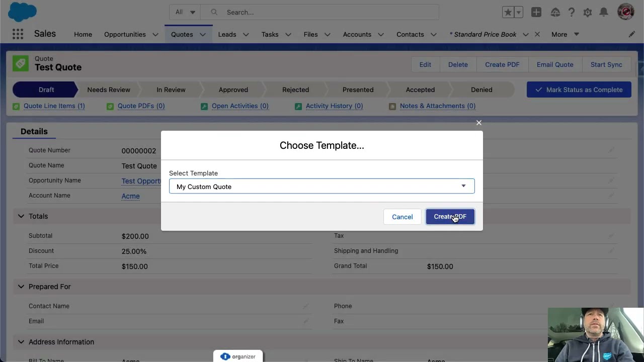Click the Notes & Attachments icon
The width and height of the screenshot is (644, 362).
coord(392,106)
